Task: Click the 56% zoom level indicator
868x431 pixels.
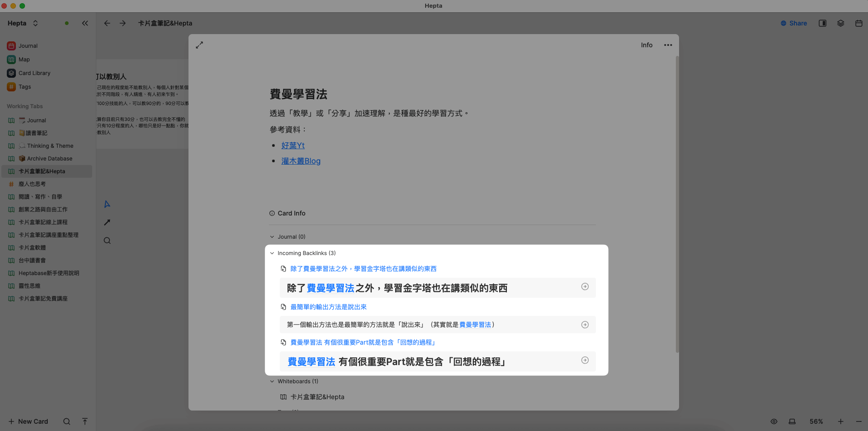Action: coord(817,421)
